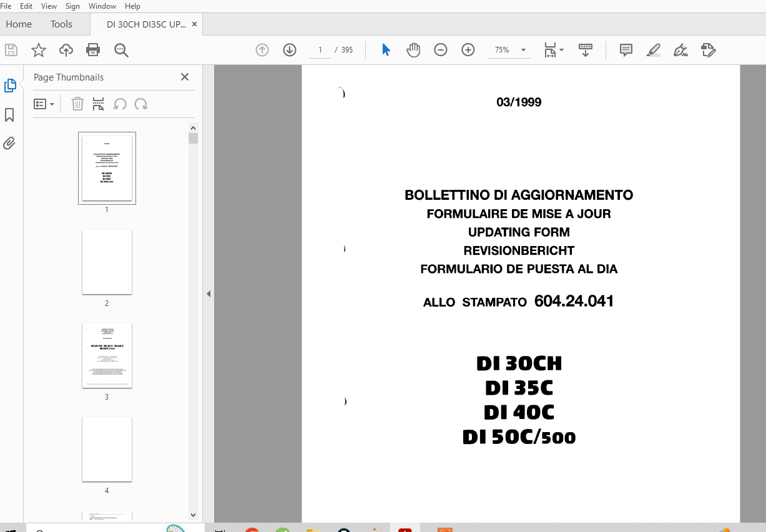Open the Bookmarks sidebar icon
The image size is (766, 532).
click(9, 115)
